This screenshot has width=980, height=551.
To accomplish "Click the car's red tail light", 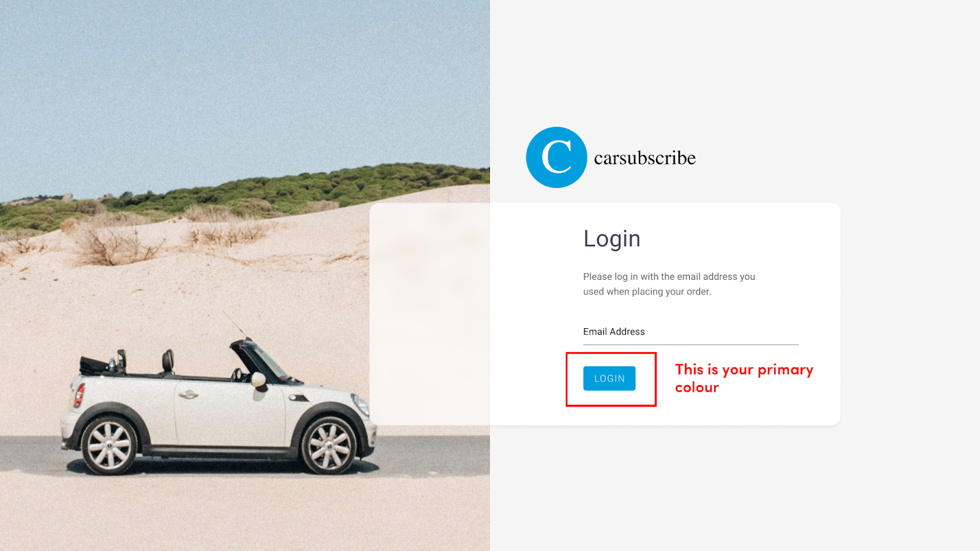I will point(79,395).
